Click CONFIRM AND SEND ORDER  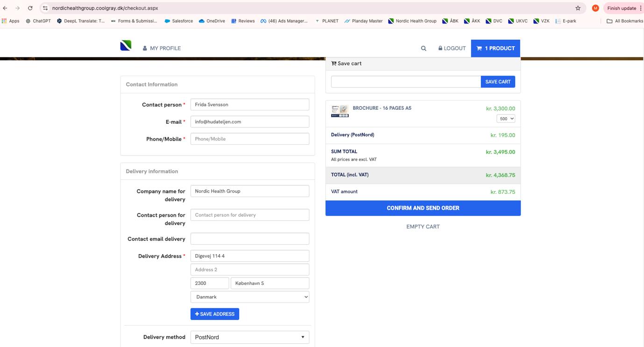tap(423, 208)
